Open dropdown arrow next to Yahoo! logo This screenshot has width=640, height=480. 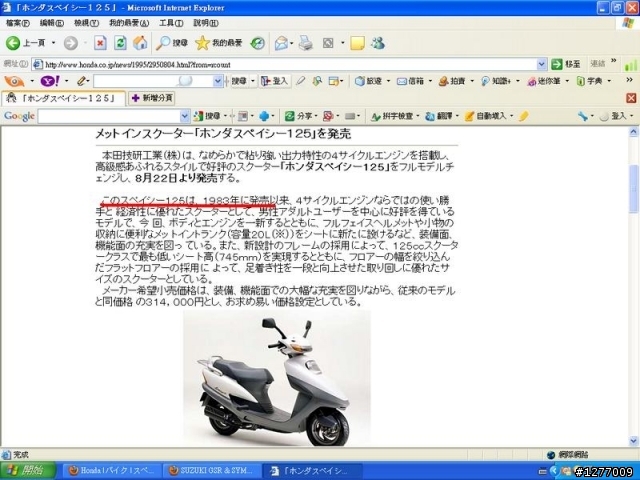pos(66,81)
